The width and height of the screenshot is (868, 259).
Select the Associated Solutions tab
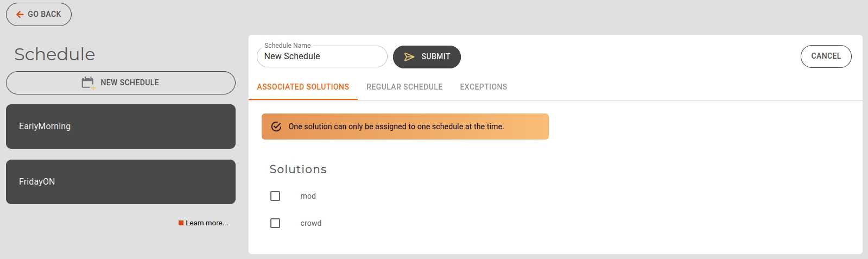coord(303,87)
